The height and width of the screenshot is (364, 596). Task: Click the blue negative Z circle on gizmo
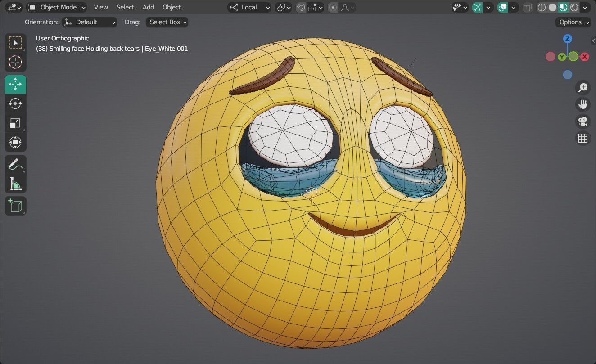click(568, 74)
